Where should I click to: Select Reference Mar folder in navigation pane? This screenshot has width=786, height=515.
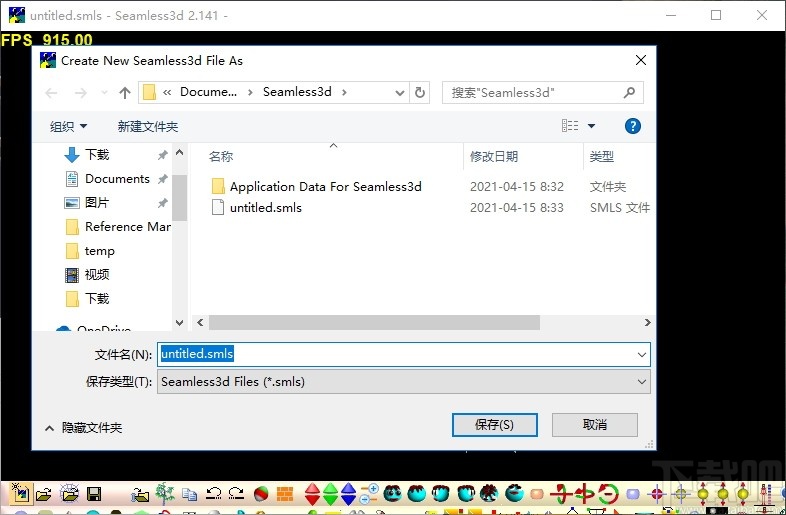click(118, 227)
